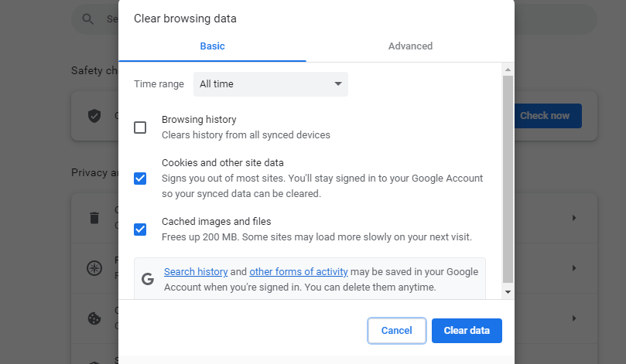
Task: Expand the third Privacy row arrow
Action: tap(574, 318)
